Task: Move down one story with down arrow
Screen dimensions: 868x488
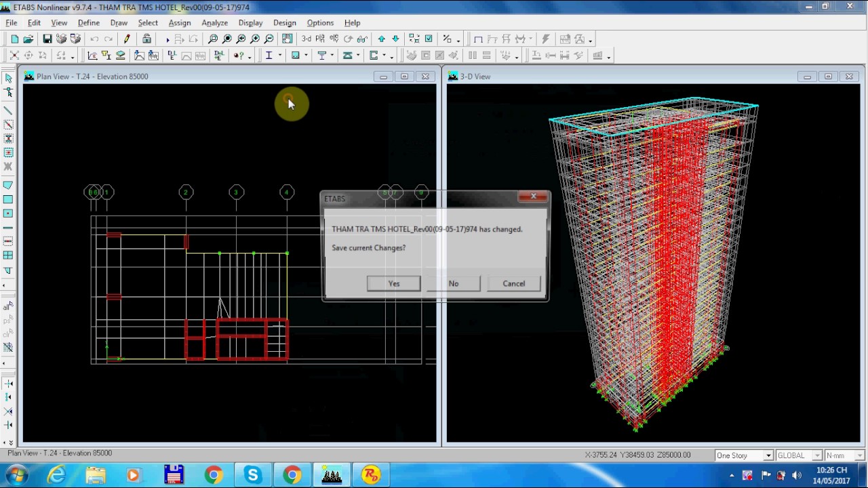Action: (x=396, y=39)
